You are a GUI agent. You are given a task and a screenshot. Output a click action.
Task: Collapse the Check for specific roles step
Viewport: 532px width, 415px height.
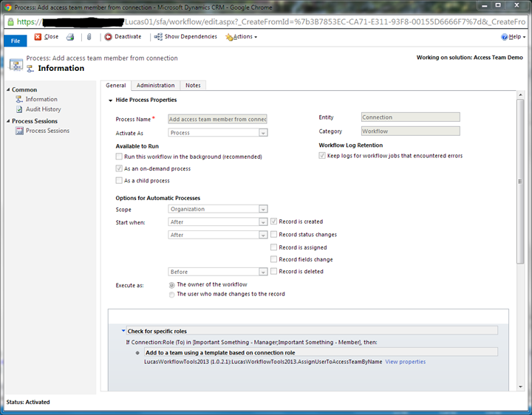[123, 331]
